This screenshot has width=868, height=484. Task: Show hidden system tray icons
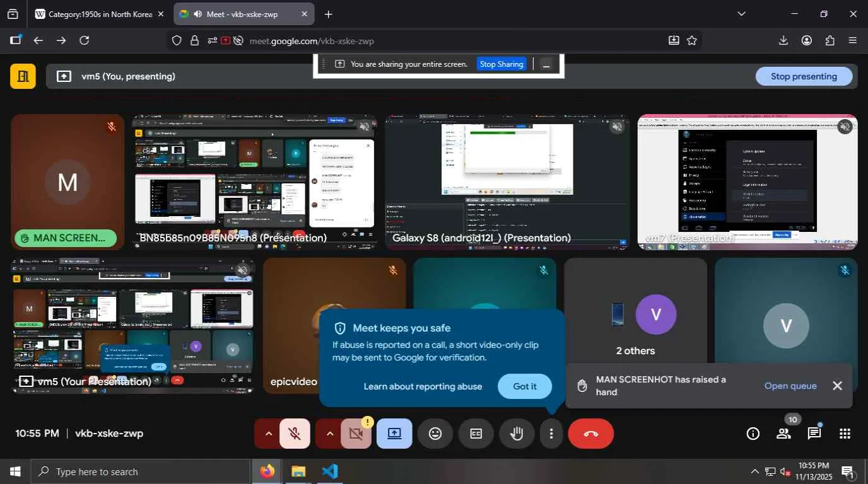754,471
